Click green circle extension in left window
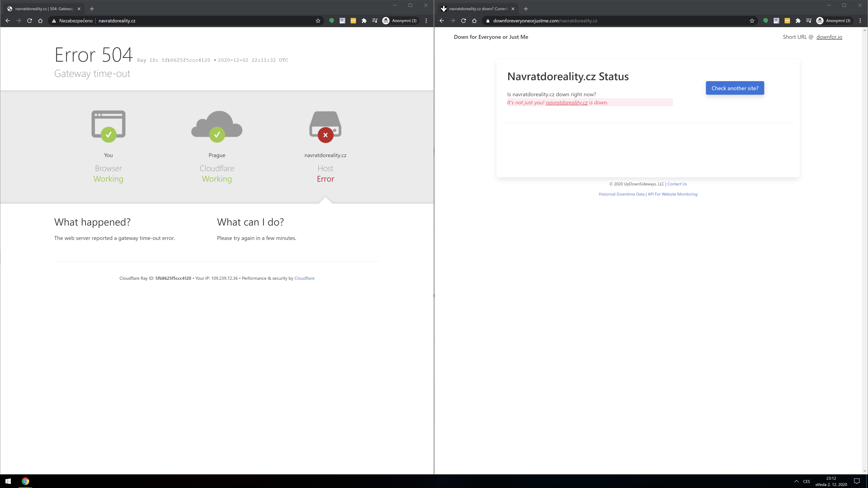The height and width of the screenshot is (488, 868). tap(332, 21)
